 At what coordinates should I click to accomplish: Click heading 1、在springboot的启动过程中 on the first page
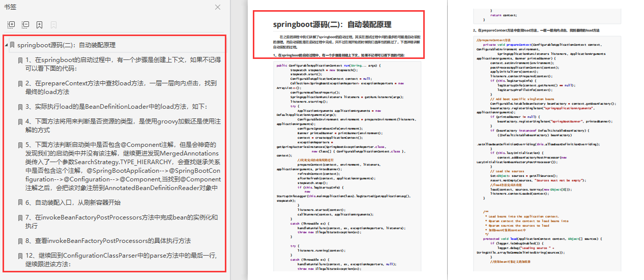tap(339, 55)
